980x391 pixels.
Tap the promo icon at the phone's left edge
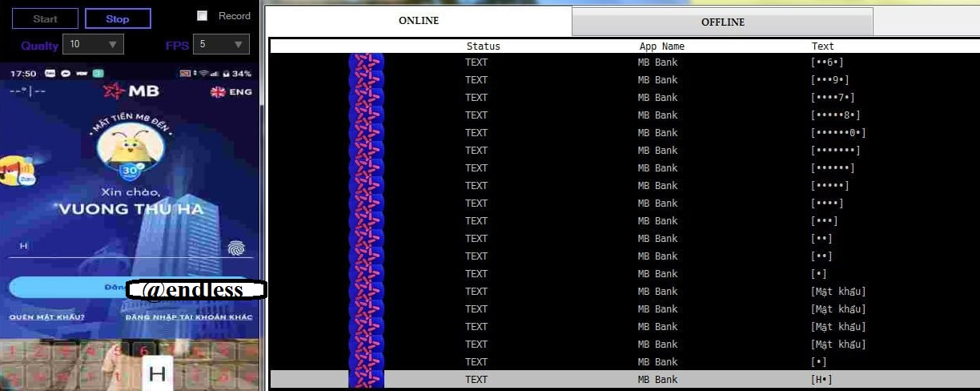click(17, 171)
